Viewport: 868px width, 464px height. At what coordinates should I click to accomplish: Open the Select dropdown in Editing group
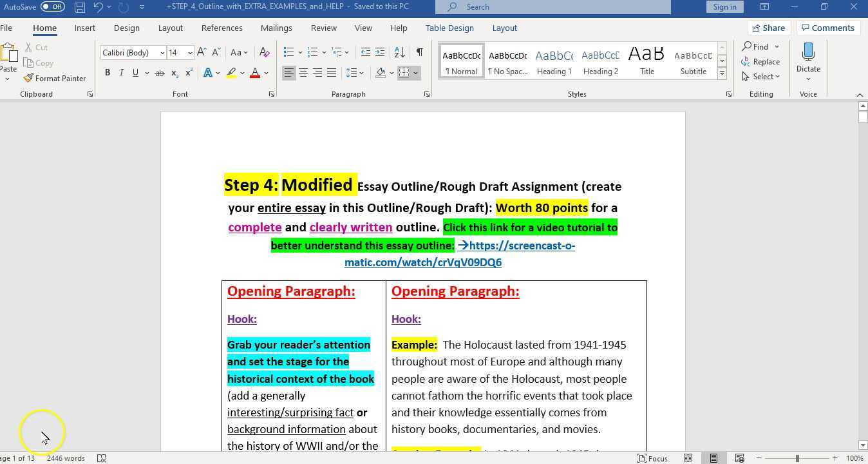tap(764, 76)
